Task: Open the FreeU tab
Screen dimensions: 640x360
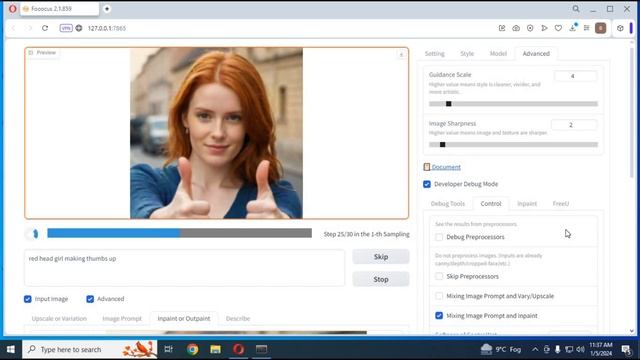Action: [561, 204]
